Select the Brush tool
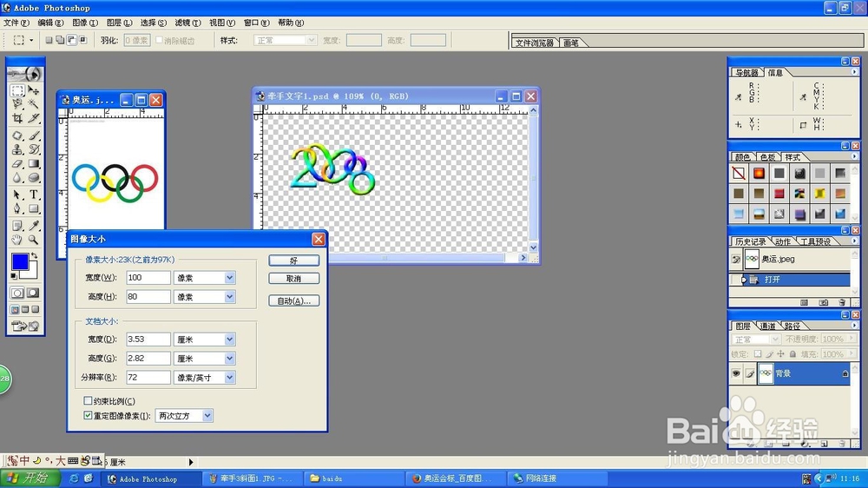The height and width of the screenshot is (488, 868). [x=34, y=135]
